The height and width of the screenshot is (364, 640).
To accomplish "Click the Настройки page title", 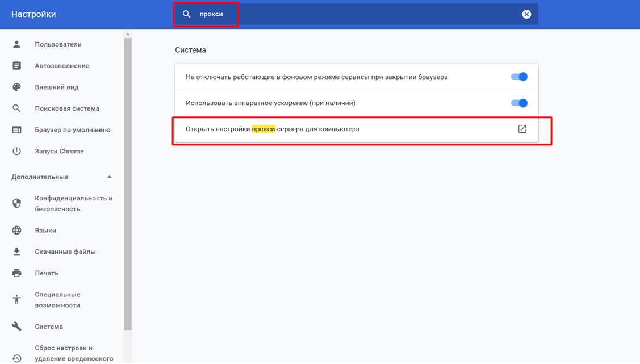I will [34, 14].
